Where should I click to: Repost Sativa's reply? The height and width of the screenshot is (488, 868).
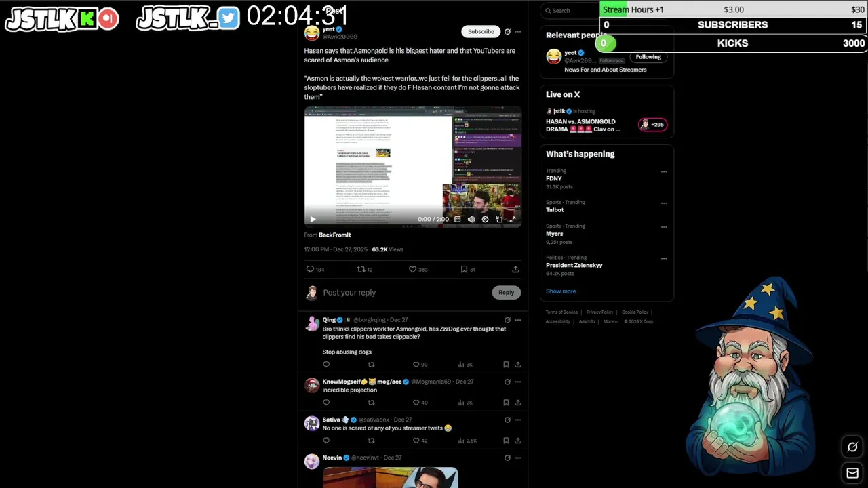point(371,441)
